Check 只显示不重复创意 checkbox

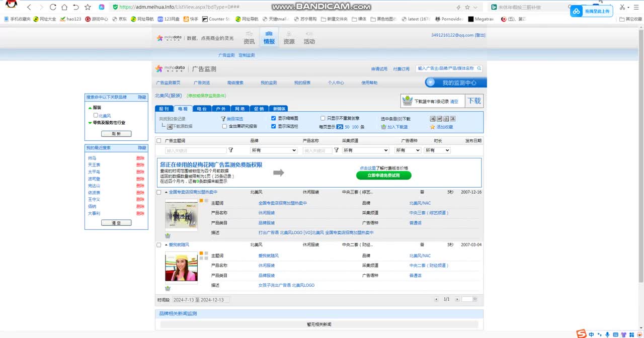[323, 119]
